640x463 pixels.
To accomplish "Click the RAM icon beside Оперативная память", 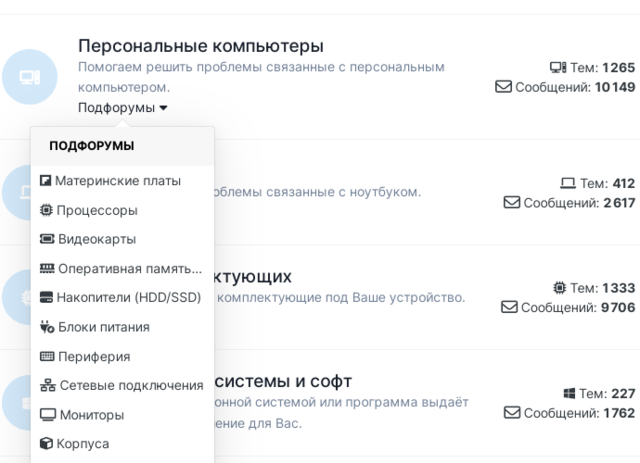I will pos(46,268).
